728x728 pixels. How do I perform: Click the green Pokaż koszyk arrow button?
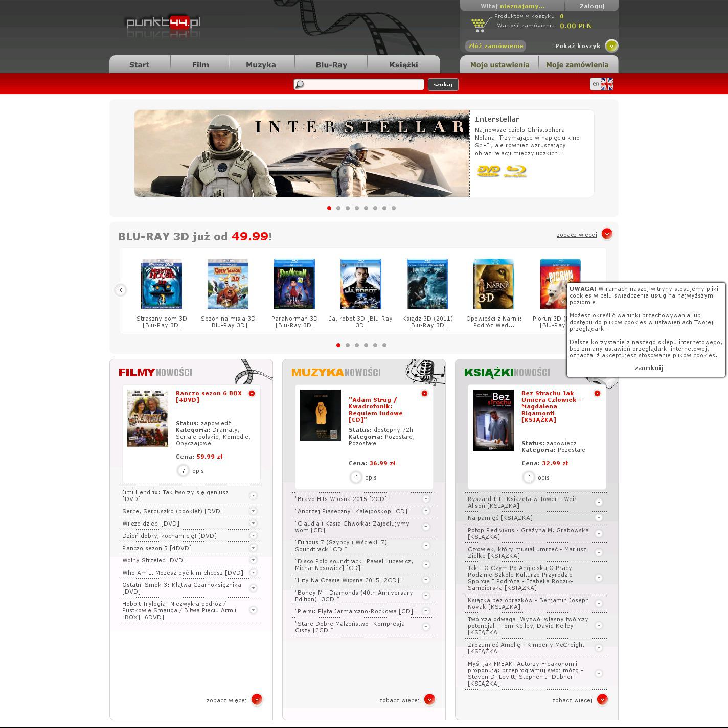coord(611,46)
